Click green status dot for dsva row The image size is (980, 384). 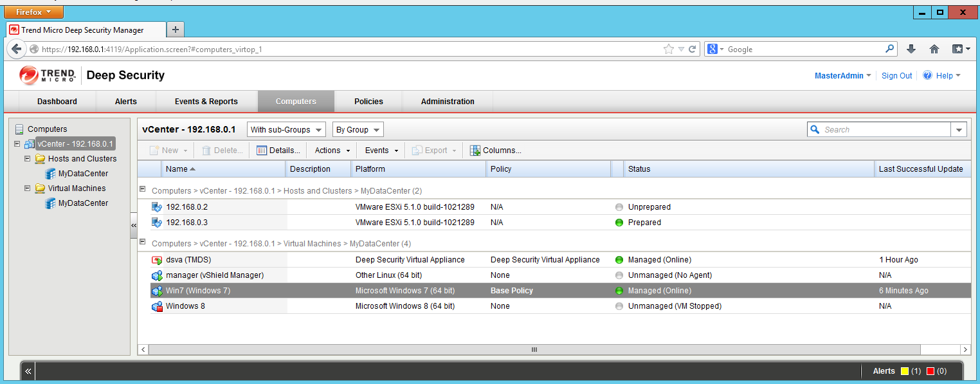619,260
